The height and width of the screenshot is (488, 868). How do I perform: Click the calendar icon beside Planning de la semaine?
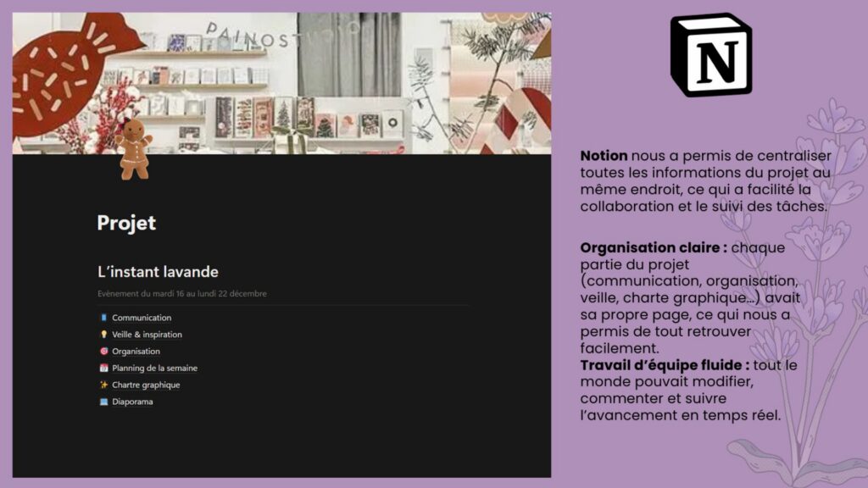click(103, 369)
